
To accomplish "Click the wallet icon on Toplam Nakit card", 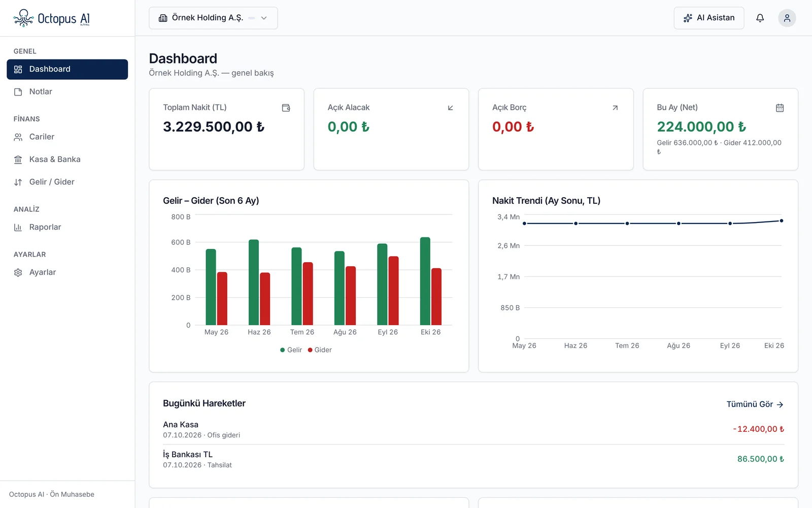I will 286,108.
